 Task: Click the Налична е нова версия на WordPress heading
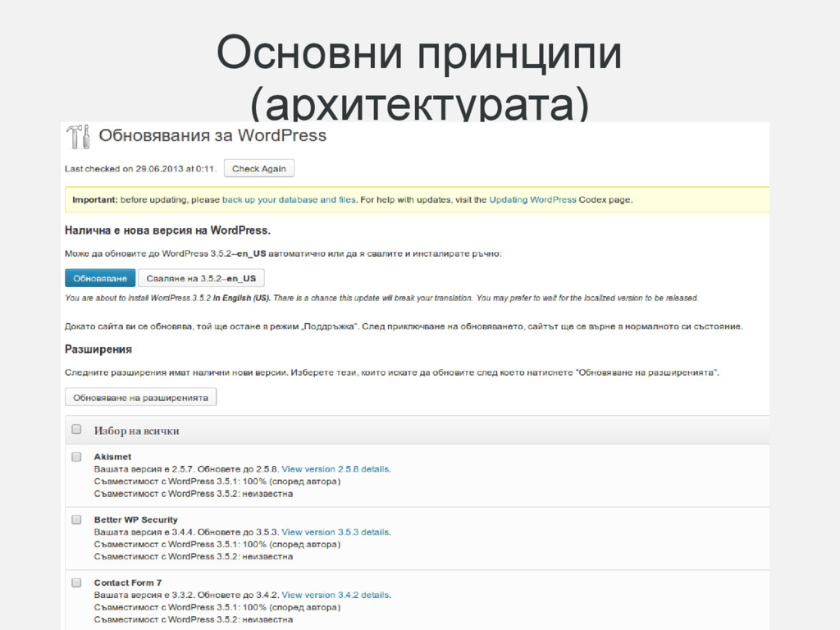(167, 231)
